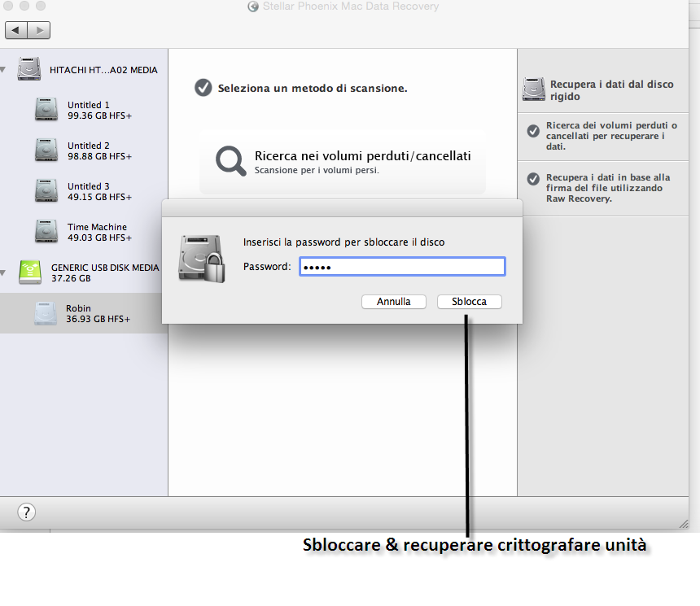Select Recupera i dati in base alla firma text
The height and width of the screenshot is (606, 700).
[x=607, y=188]
